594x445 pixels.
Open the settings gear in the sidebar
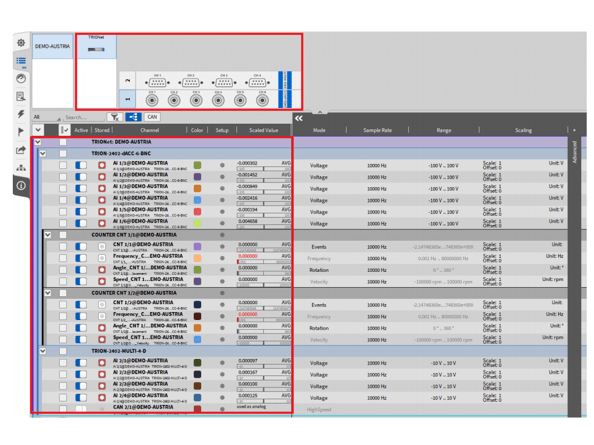tap(21, 42)
